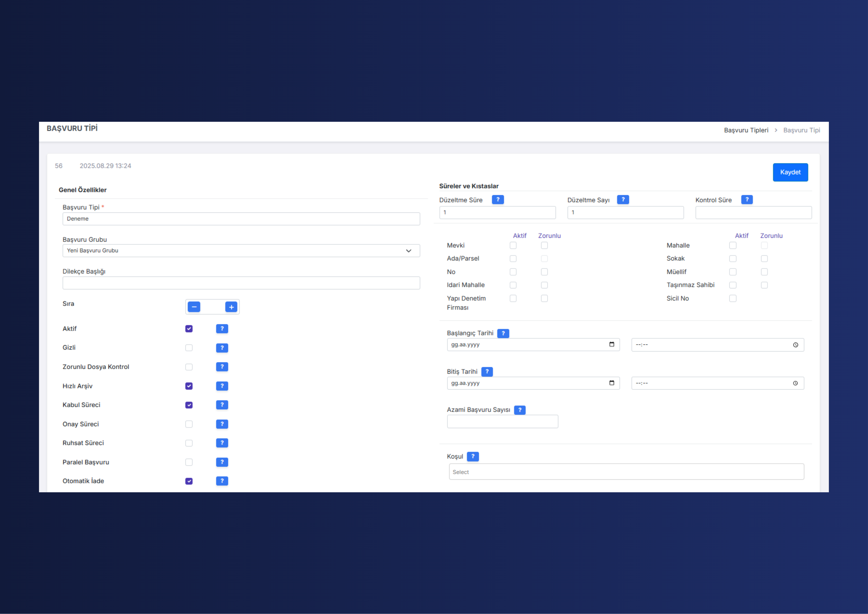868x614 pixels.
Task: Tick Aktif checkbox for Taşınmaz Sahibi
Action: pos(733,285)
